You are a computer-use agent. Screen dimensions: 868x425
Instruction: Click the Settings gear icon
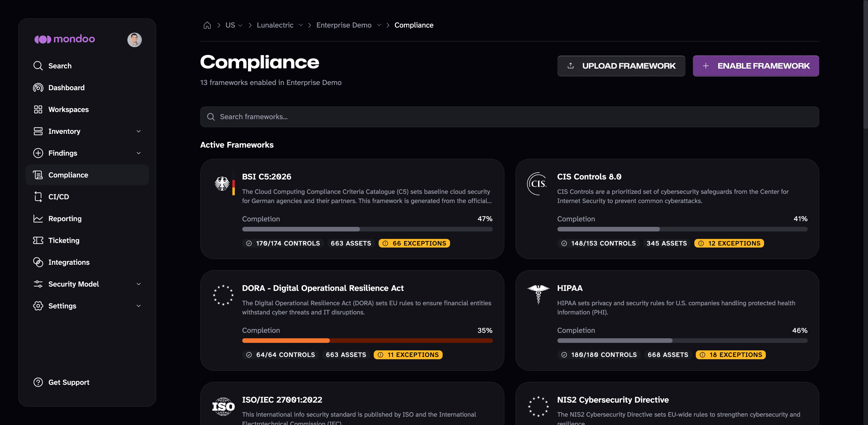(38, 306)
